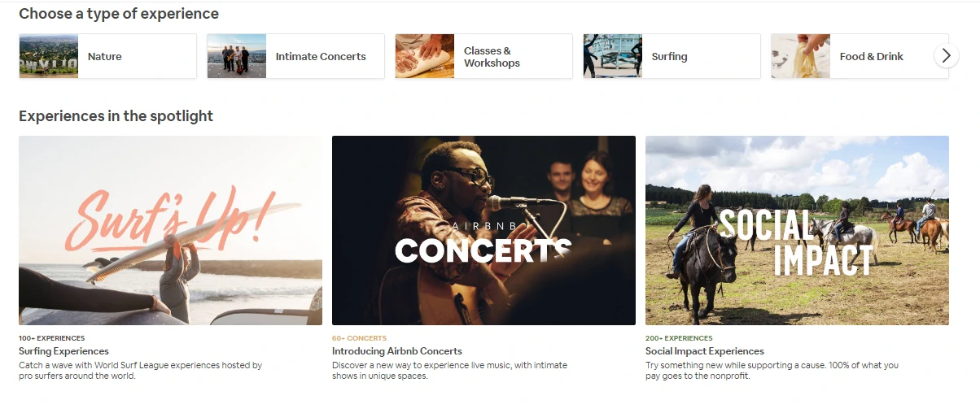This screenshot has width=980, height=413.
Task: Choose the Intimate Concerts label
Action: point(321,57)
